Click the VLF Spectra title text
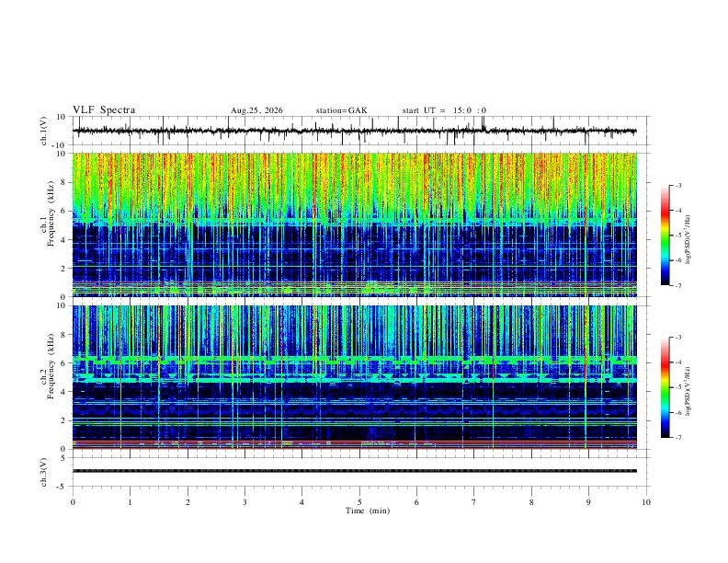 104,110
